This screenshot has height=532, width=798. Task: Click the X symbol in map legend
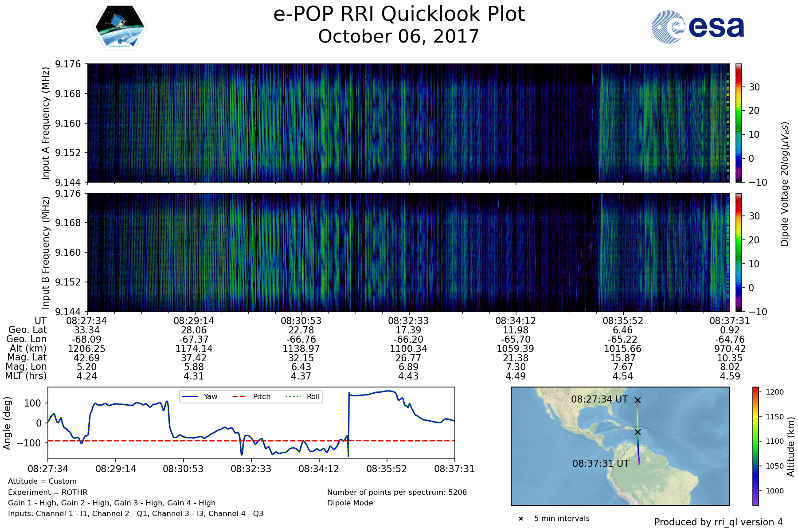pyautogui.click(x=521, y=519)
